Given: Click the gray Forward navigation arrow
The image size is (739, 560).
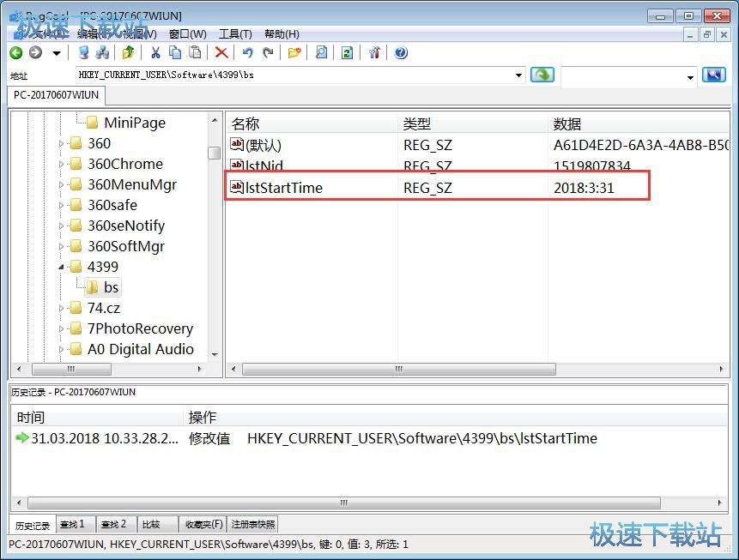Looking at the screenshot, I should [35, 53].
